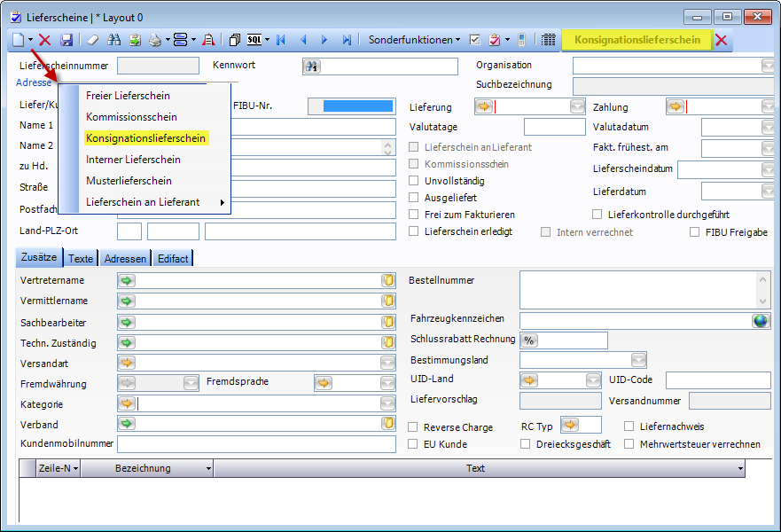Select Interner Lieferschein from the menu
The height and width of the screenshot is (532, 781).
pyautogui.click(x=133, y=160)
